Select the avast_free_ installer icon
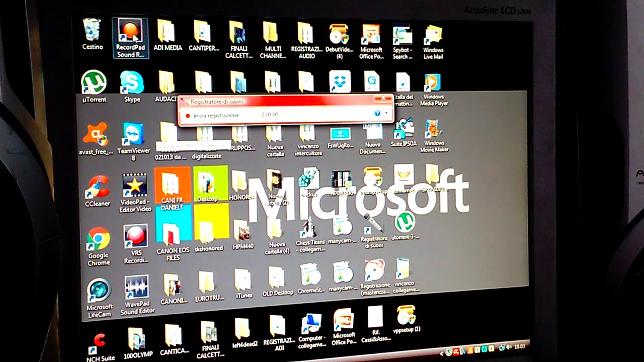This screenshot has width=644, height=362. pyautogui.click(x=96, y=139)
